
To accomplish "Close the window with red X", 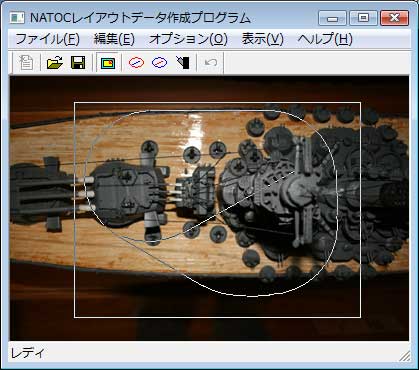I will click(394, 18).
